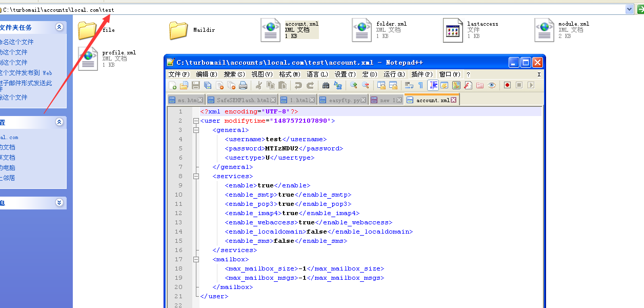Click the Print icon in the toolbar
The height and width of the screenshot is (308, 644).
click(x=243, y=85)
